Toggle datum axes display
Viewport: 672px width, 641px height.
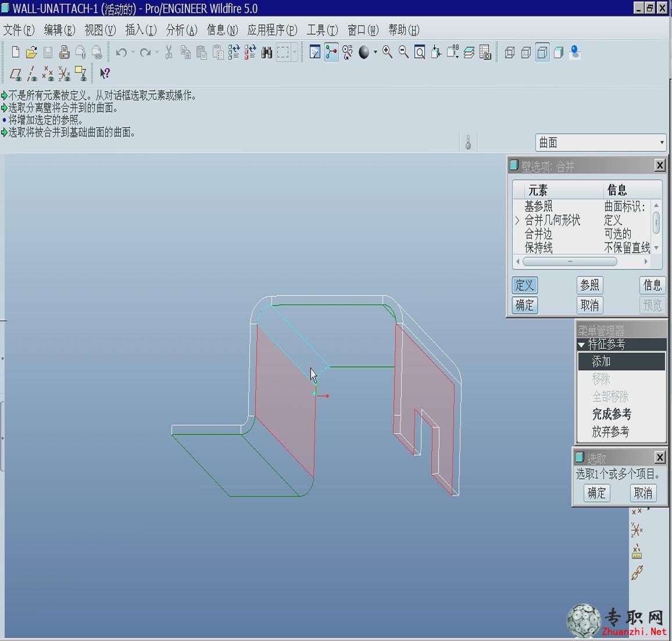pos(32,74)
